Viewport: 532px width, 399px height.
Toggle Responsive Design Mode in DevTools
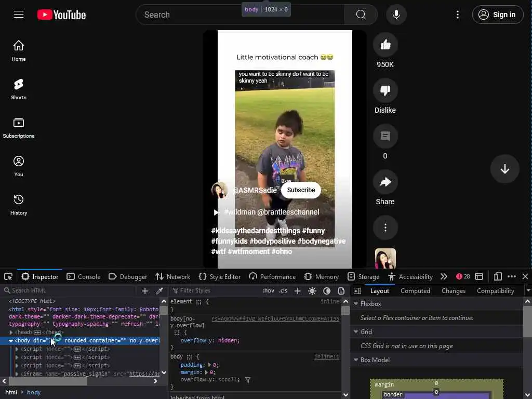497,276
